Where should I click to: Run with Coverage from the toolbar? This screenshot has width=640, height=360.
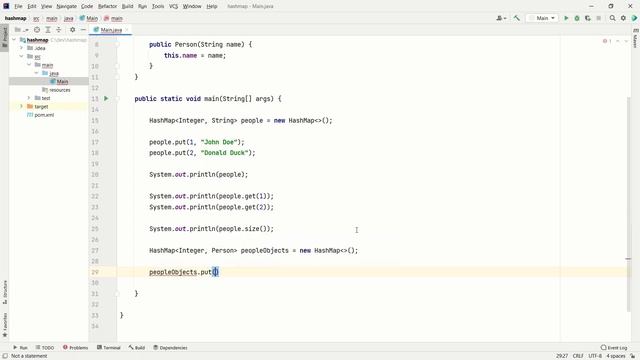point(588,18)
